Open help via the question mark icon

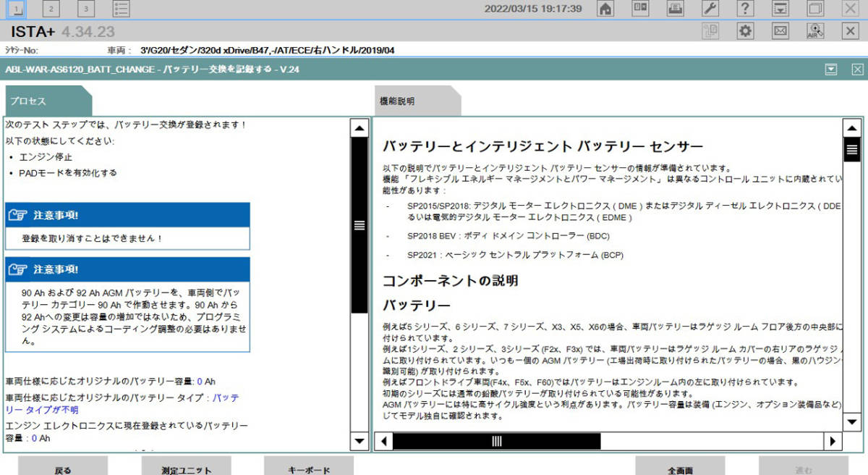746,9
